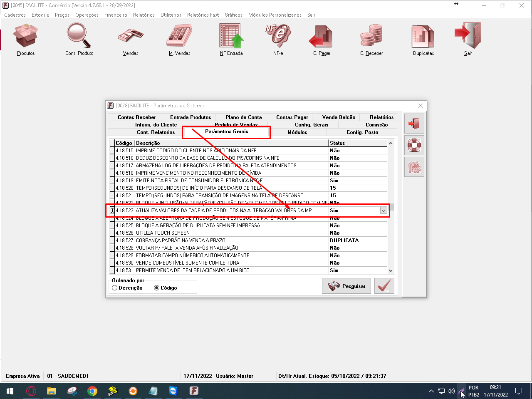This screenshot has width=532, height=399.
Task: Open the Financeiro menu
Action: [x=116, y=15]
